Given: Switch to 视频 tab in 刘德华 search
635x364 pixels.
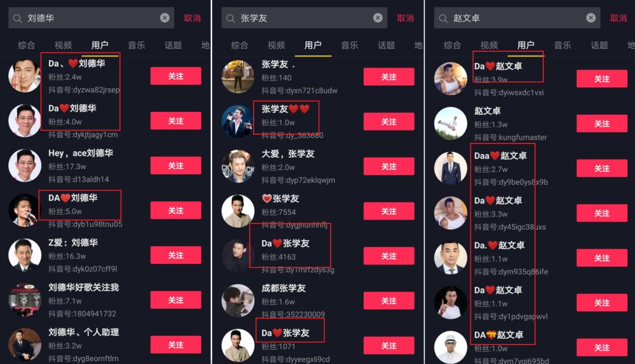Looking at the screenshot, I should pos(63,45).
